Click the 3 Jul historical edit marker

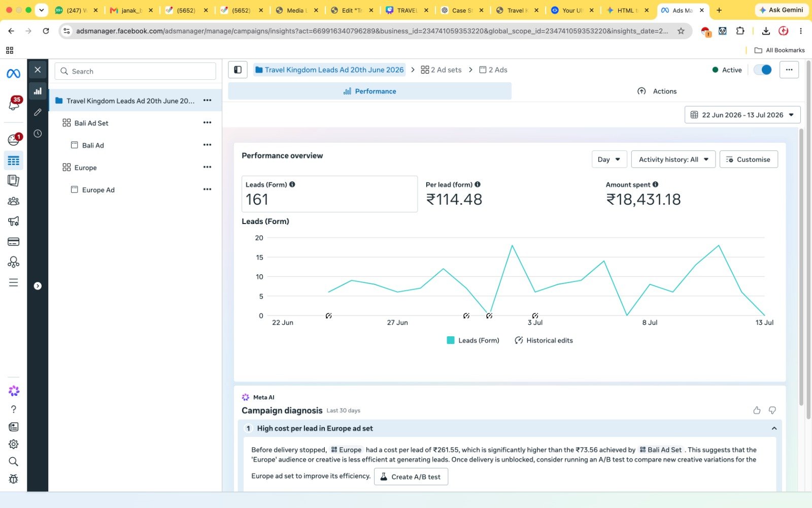tap(535, 315)
